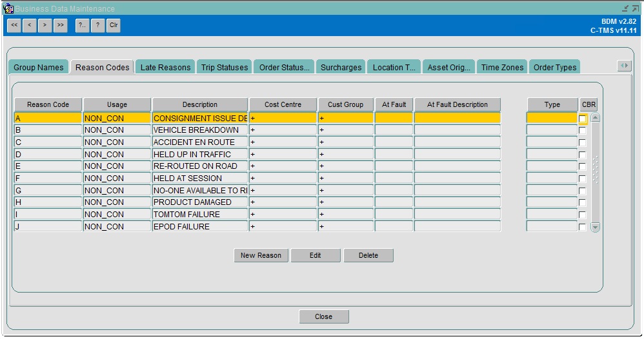Click the Description column header
This screenshot has height=339, width=644.
200,104
